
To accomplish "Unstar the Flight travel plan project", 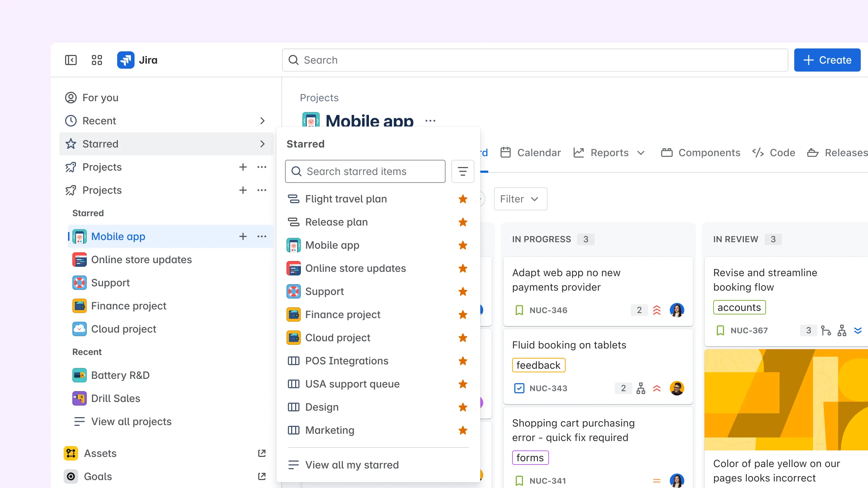I will tap(463, 199).
